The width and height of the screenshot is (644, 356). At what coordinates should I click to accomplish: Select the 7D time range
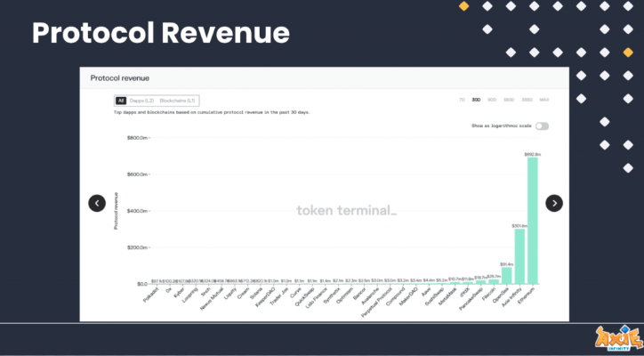point(463,101)
